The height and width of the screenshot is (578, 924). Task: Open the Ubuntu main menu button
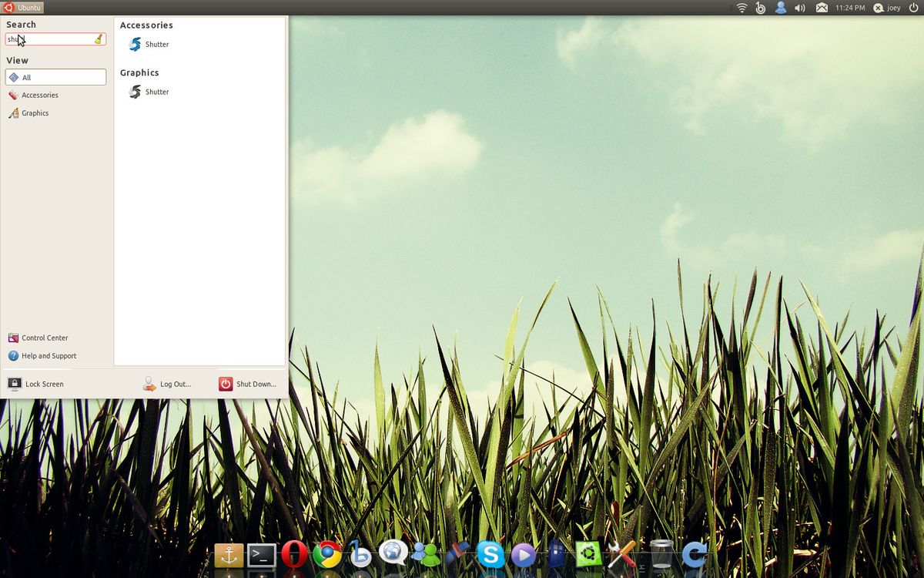22,8
